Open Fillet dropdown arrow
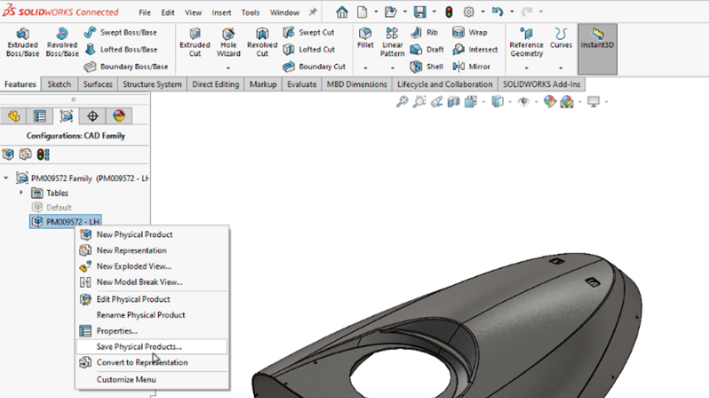 pos(365,68)
